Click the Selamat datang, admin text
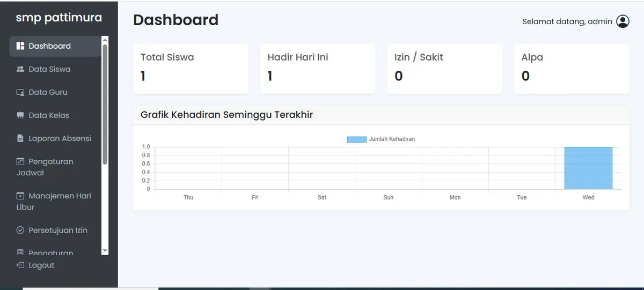The image size is (644, 290). coord(567,21)
